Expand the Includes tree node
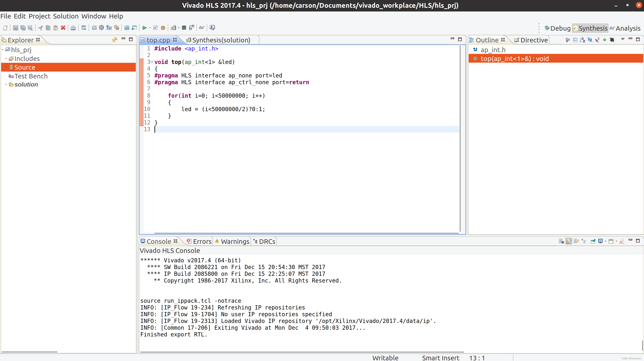The image size is (644, 361). click(6, 59)
